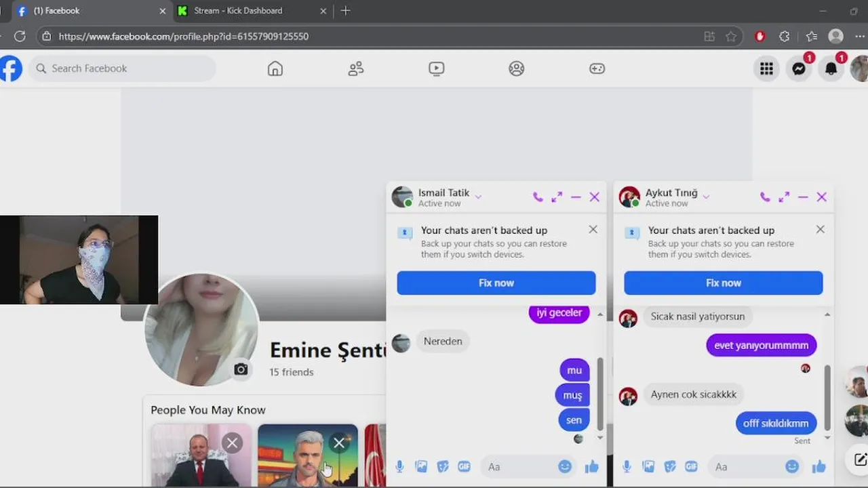
Task: Open the Messenger icon in header
Action: 799,68
